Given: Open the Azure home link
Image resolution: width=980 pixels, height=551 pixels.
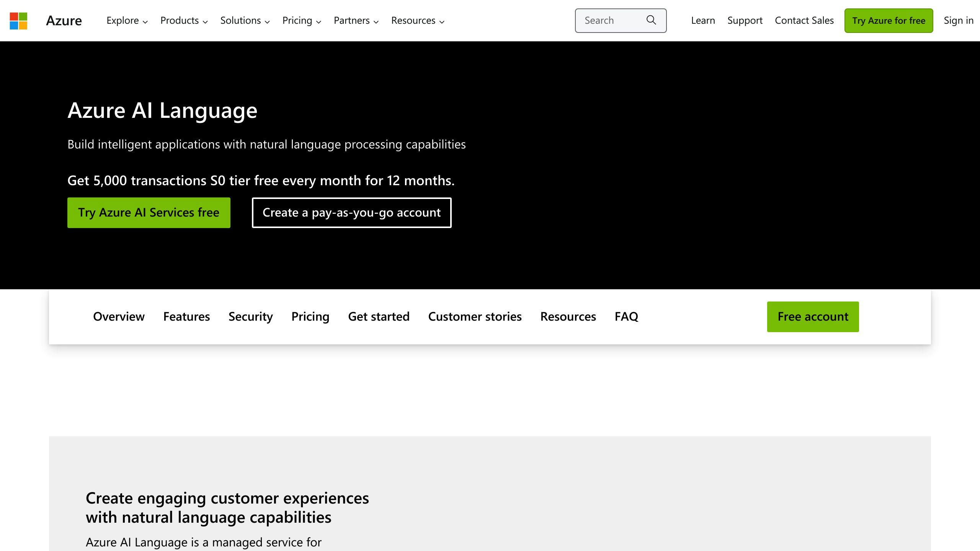Looking at the screenshot, I should (x=64, y=21).
